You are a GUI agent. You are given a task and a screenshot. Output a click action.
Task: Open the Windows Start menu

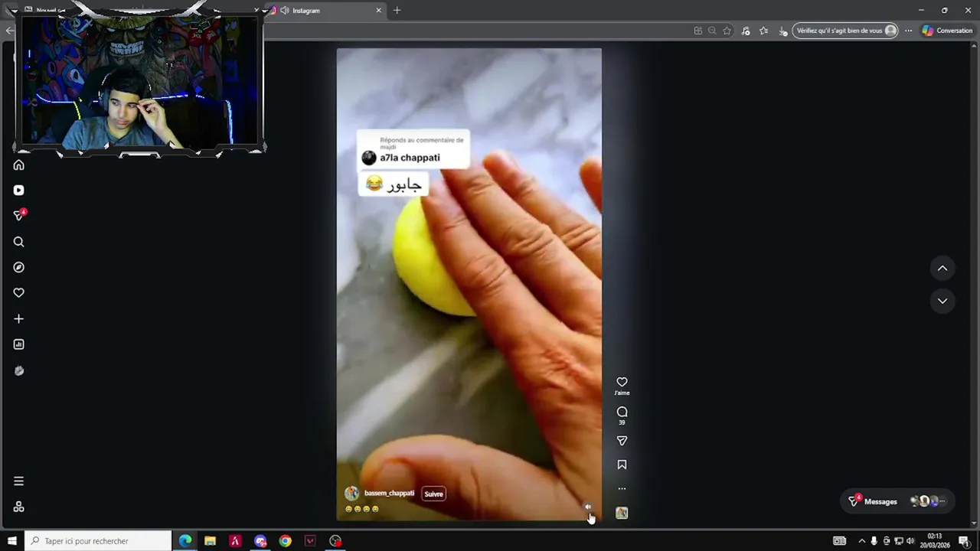click(11, 541)
